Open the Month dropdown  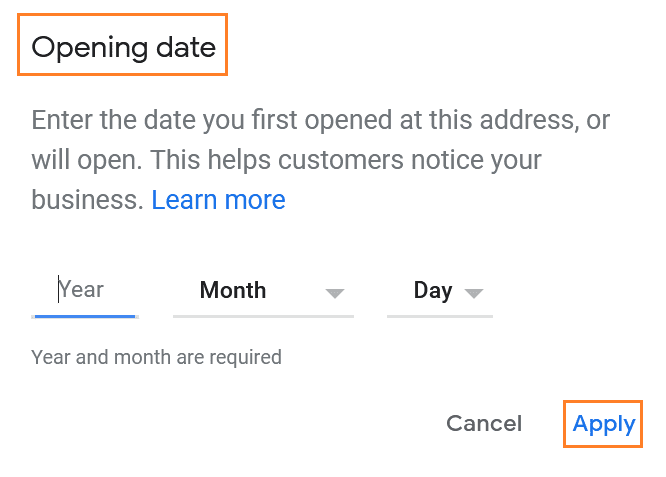click(263, 291)
